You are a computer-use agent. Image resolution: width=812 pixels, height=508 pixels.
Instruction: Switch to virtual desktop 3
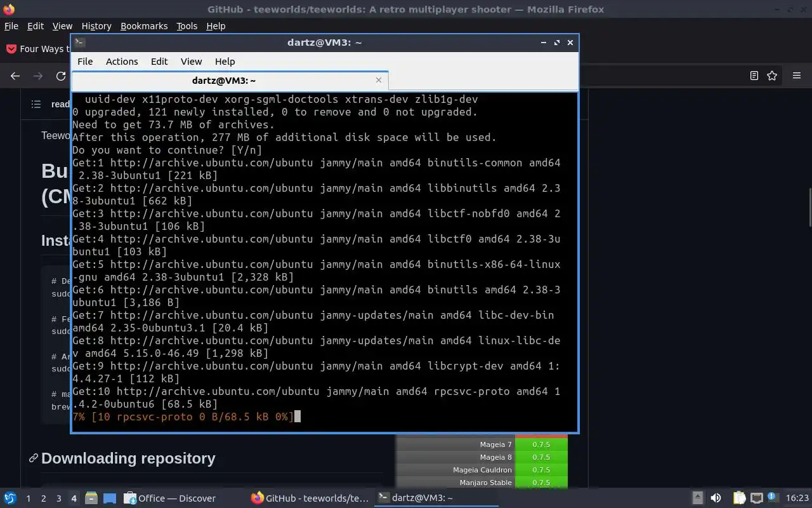point(58,498)
